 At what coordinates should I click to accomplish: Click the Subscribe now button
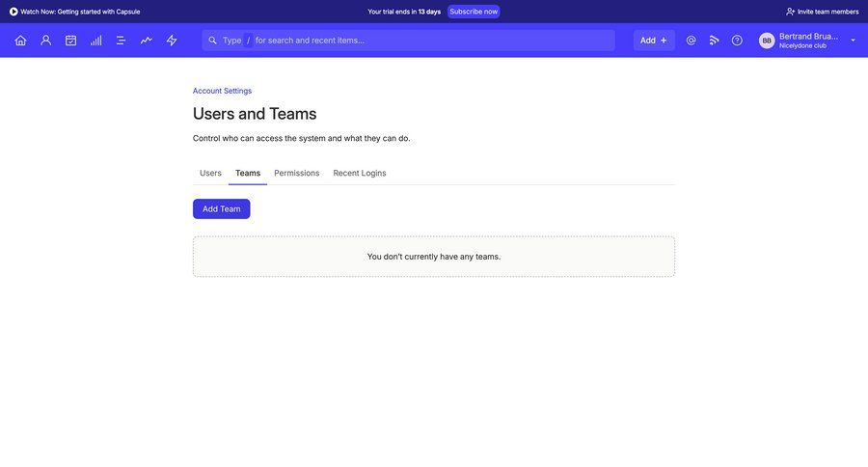click(x=474, y=12)
